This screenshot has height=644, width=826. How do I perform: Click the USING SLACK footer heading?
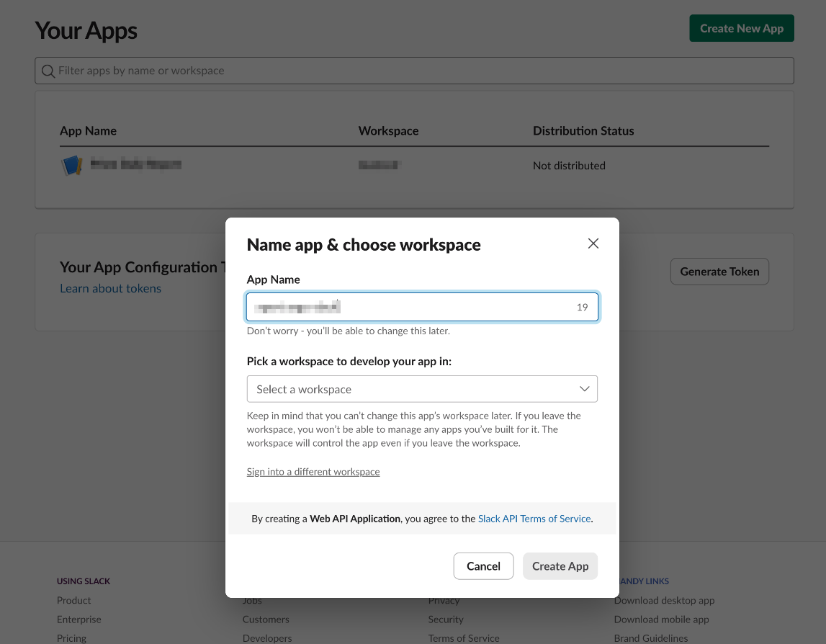[x=84, y=581]
